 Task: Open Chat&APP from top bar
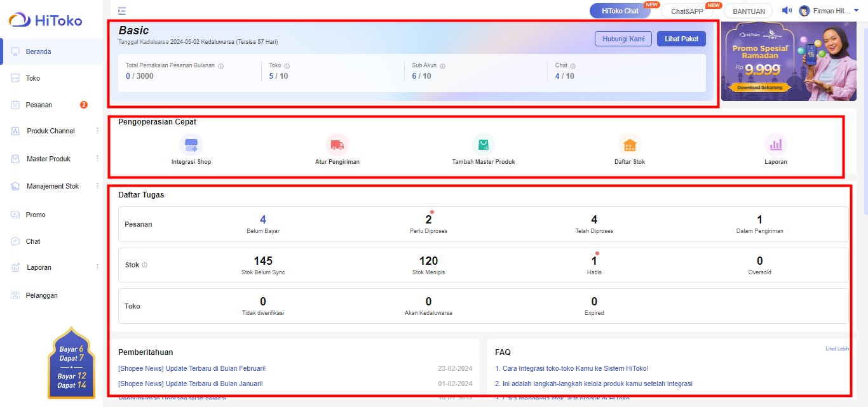point(688,11)
